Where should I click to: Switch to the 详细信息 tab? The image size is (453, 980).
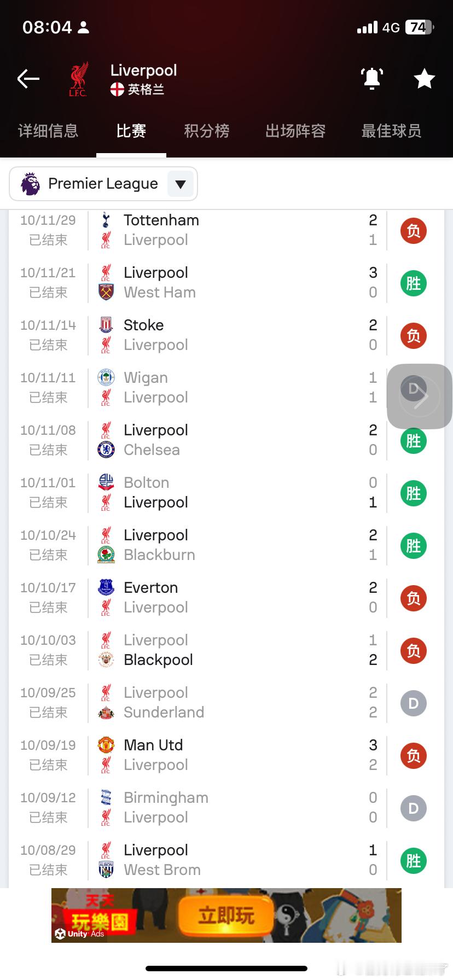(48, 131)
